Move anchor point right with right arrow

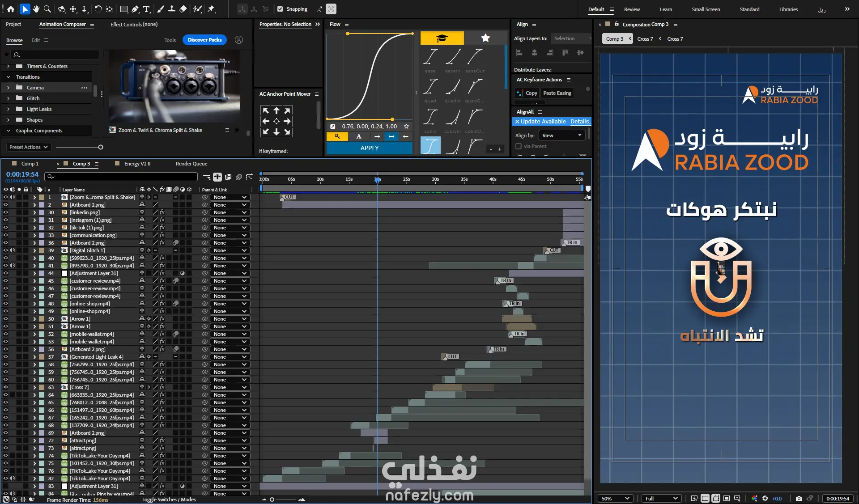pyautogui.click(x=287, y=121)
